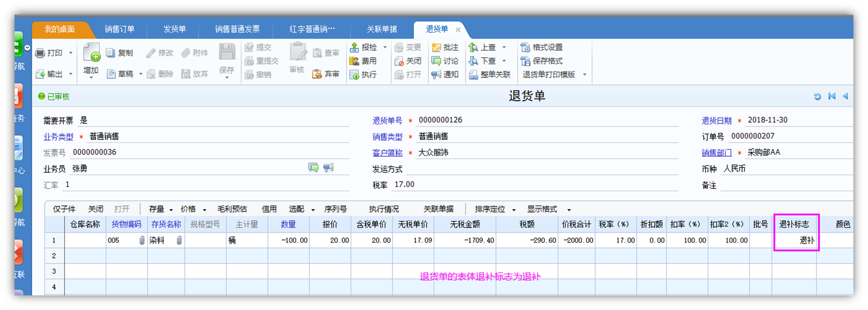The image size is (868, 310).
Task: Click the 草稿 draft button
Action: point(120,74)
